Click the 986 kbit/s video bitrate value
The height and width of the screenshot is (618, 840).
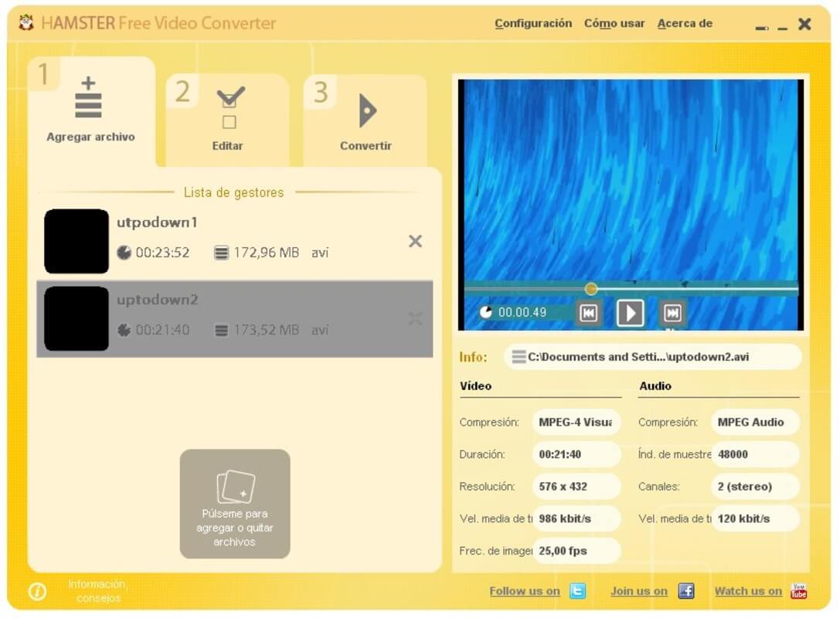click(x=576, y=518)
